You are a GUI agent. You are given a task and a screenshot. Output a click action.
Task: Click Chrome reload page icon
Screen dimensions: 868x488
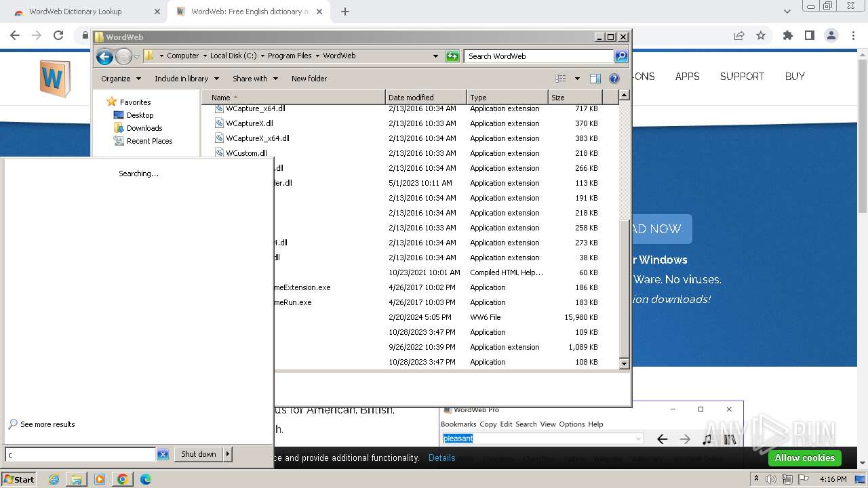point(58,35)
